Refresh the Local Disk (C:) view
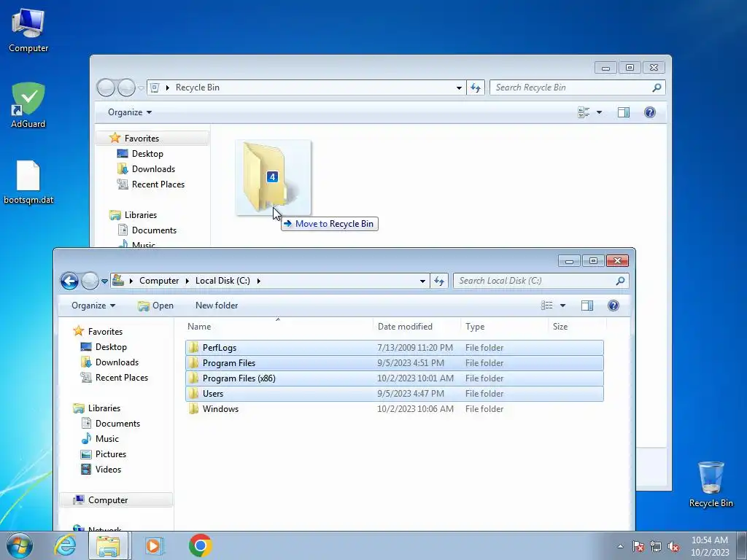747x560 pixels. coord(438,281)
